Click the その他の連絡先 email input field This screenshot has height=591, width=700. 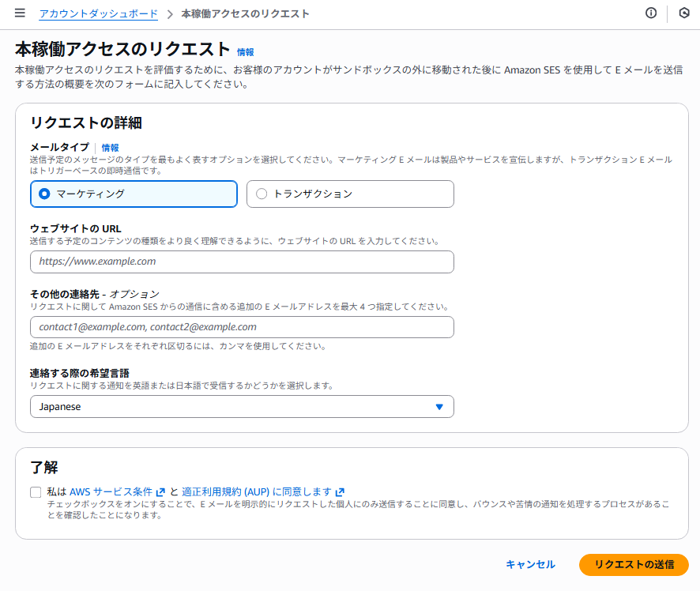point(241,327)
